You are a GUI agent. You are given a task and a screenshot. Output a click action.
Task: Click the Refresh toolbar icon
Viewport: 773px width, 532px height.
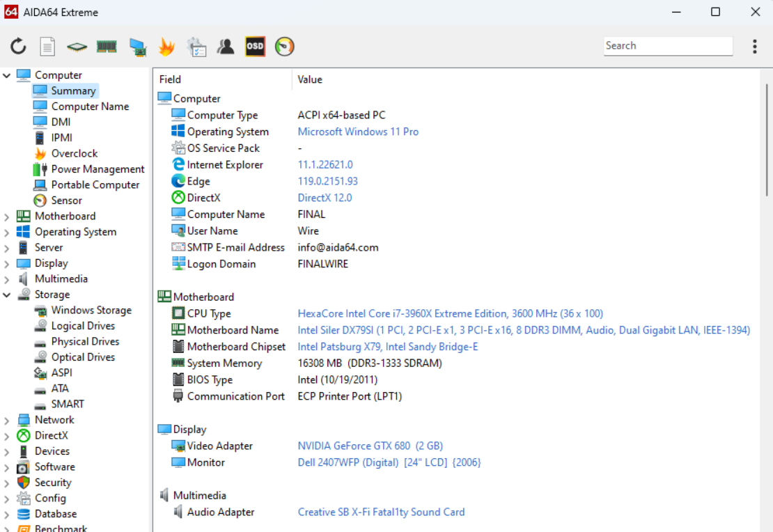click(18, 47)
